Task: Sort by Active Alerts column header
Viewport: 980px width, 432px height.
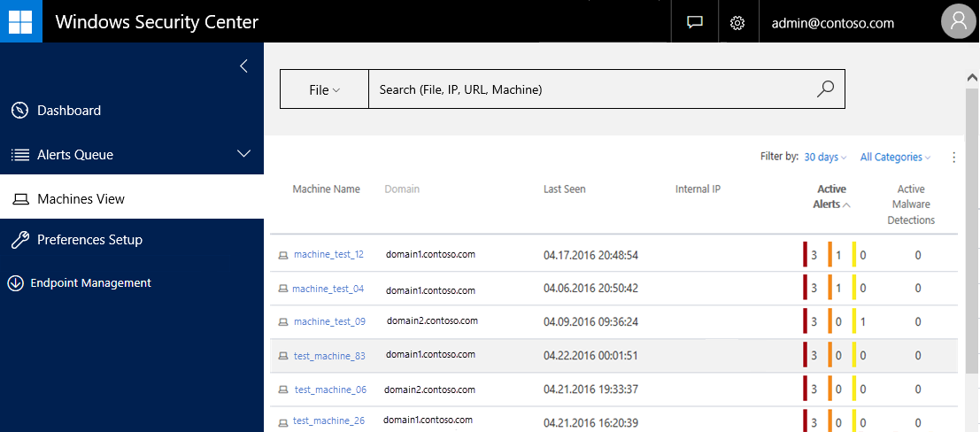Action: click(x=830, y=197)
